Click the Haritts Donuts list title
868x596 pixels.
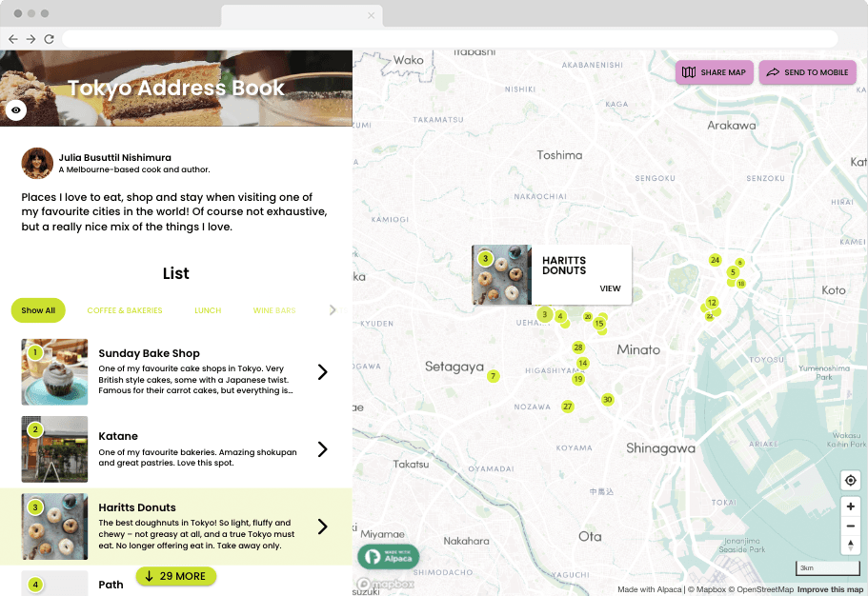137,507
